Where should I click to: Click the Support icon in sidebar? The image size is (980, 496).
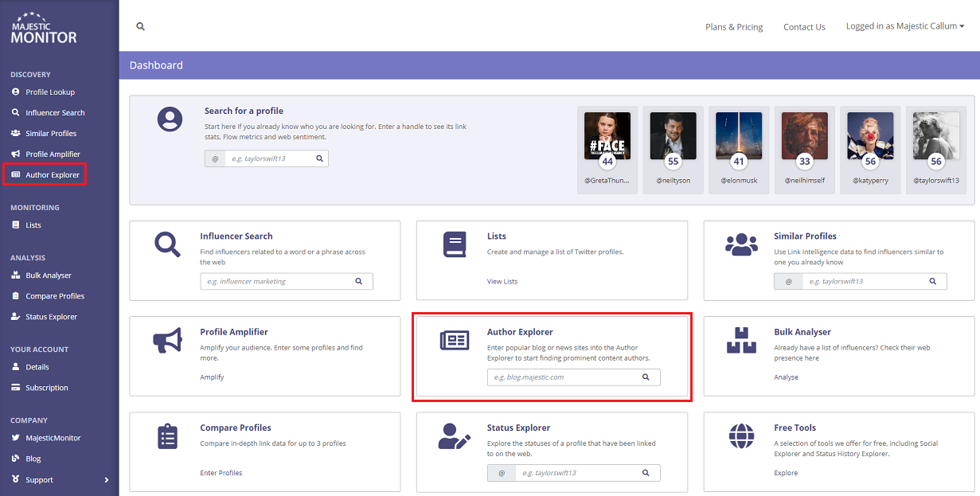point(16,479)
